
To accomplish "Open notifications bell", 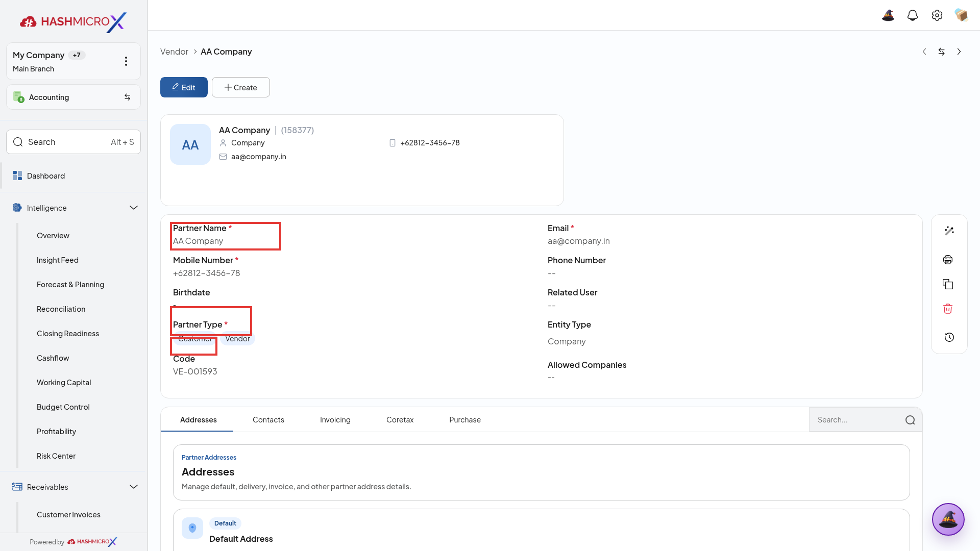I will coord(913,15).
